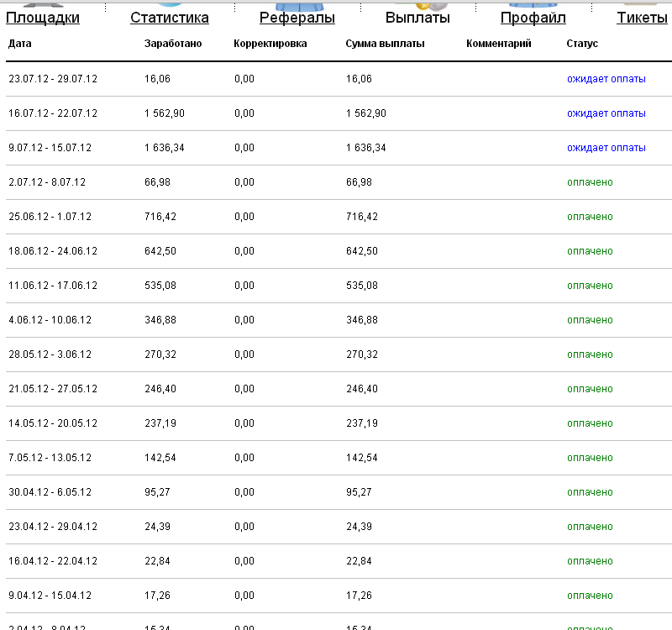Click correction 0,00 in 30.04.12 row
Image resolution: width=672 pixels, height=630 pixels.
tap(244, 492)
